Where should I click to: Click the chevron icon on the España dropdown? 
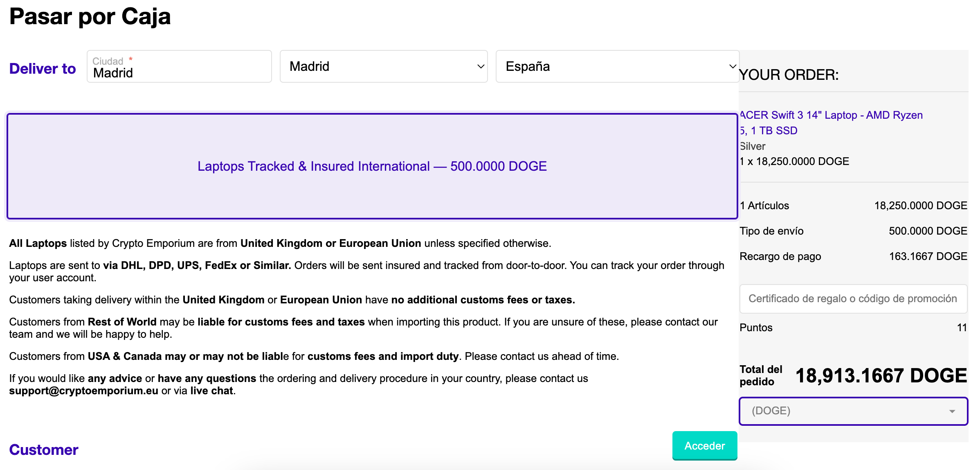click(733, 66)
